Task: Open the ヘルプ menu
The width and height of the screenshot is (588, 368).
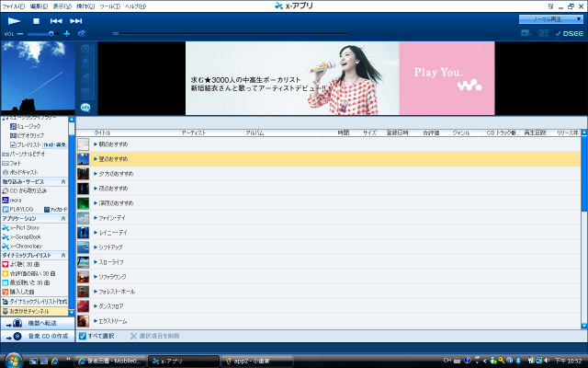Action: (135, 6)
